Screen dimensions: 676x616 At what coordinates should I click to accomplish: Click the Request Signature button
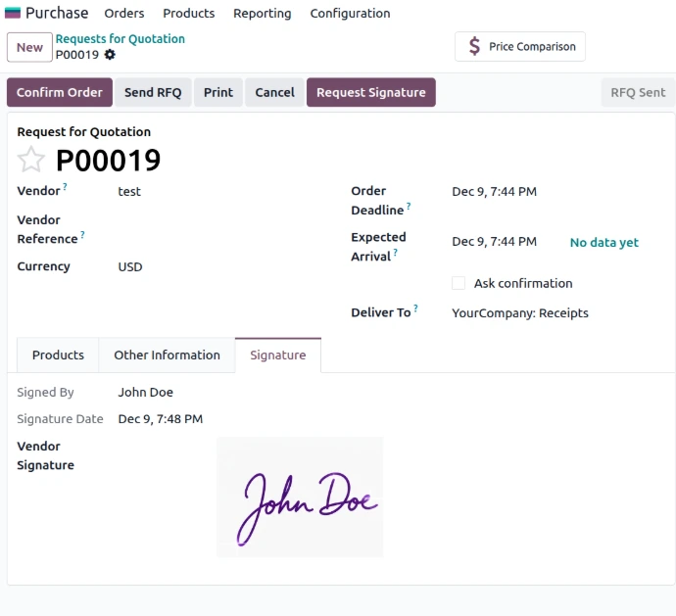tap(370, 92)
